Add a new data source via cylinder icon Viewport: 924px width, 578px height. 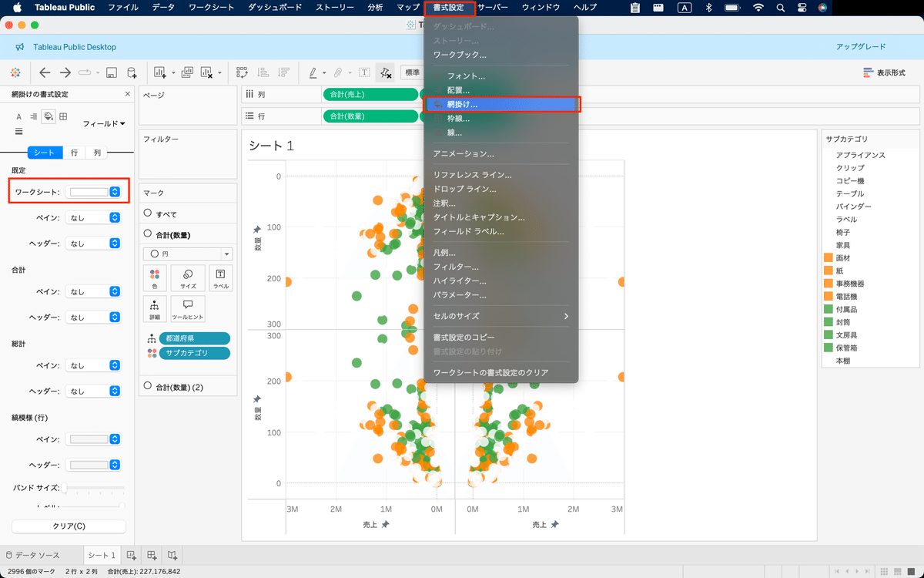click(132, 72)
